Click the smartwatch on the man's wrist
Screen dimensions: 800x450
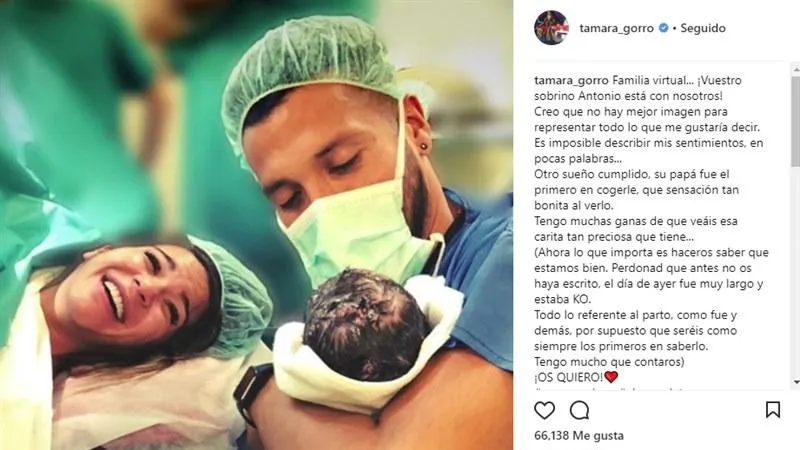pos(252,393)
